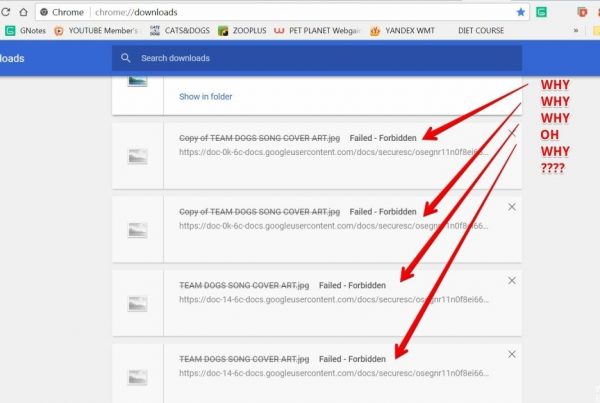Screen dimensions: 600x403
Task: Open the GNotes bookmark
Action: point(26,31)
